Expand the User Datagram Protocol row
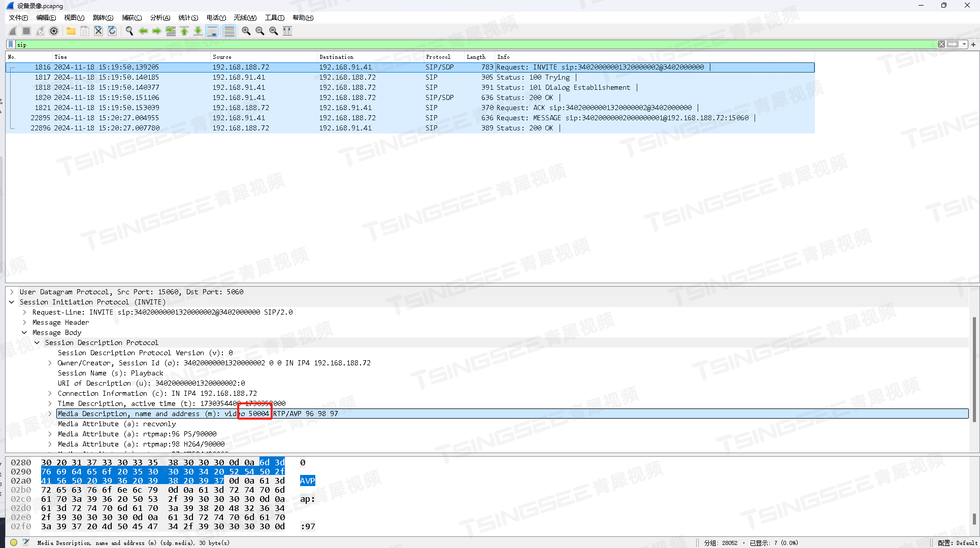Image resolution: width=980 pixels, height=548 pixels. (12, 292)
